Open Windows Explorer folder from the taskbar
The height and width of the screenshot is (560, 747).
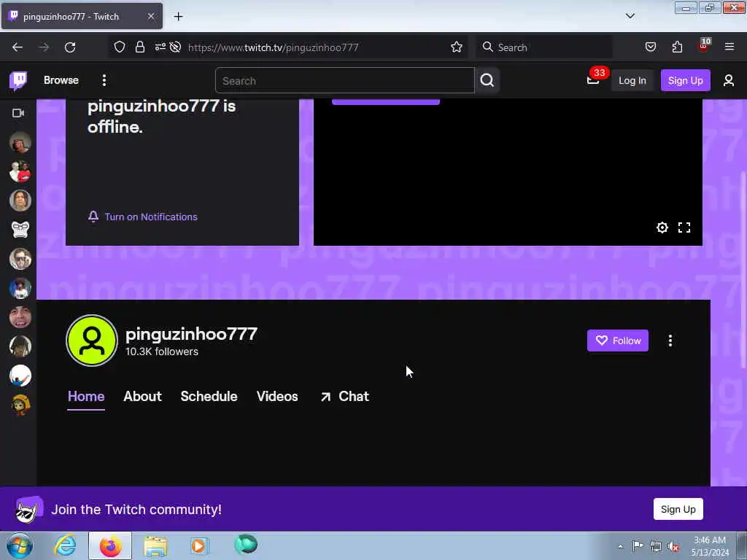[x=155, y=545]
